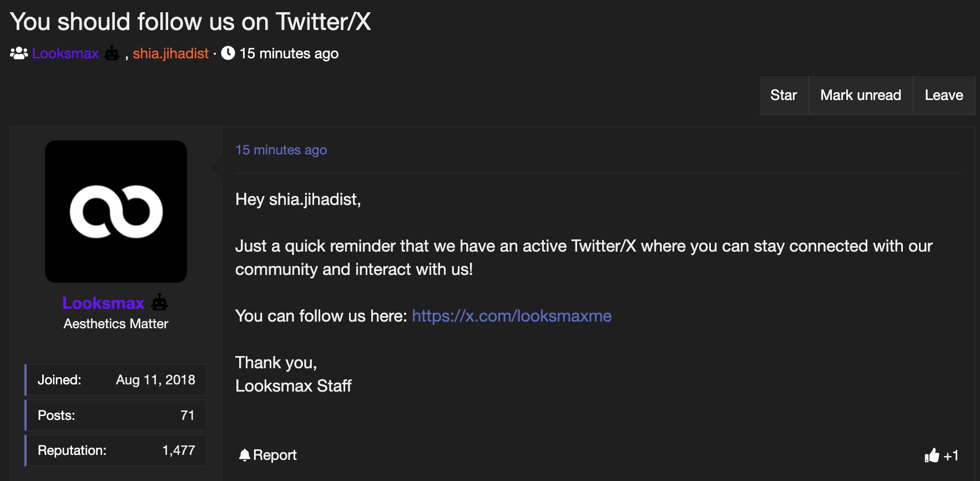Mark the conversation as unread
Image resolution: width=980 pixels, height=481 pixels.
(860, 95)
